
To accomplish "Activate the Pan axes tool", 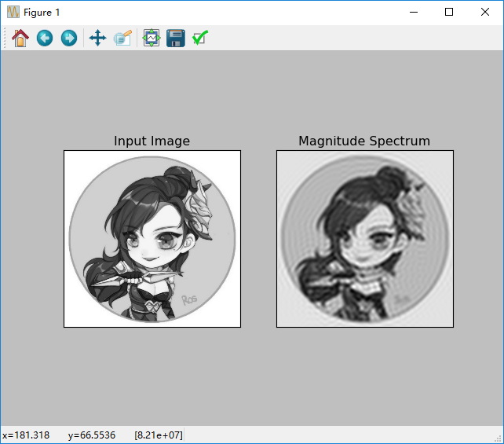I will pyautogui.click(x=97, y=38).
